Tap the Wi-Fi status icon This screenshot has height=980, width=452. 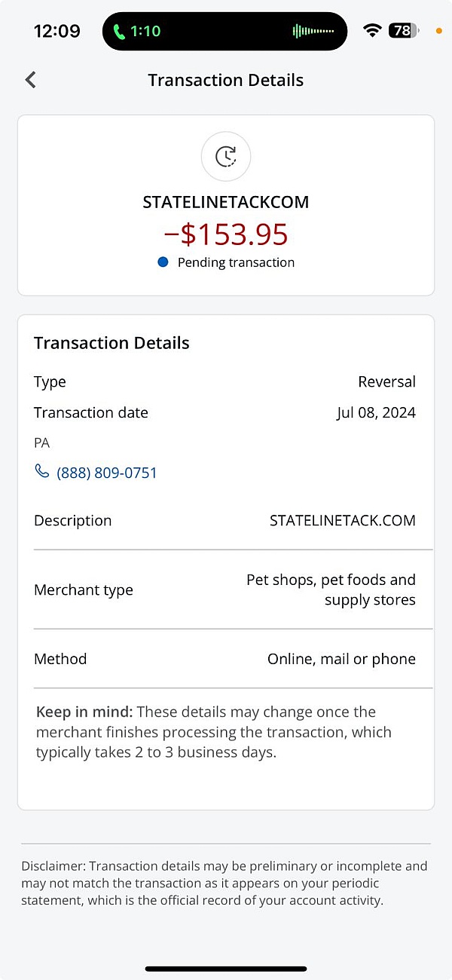coord(372,31)
